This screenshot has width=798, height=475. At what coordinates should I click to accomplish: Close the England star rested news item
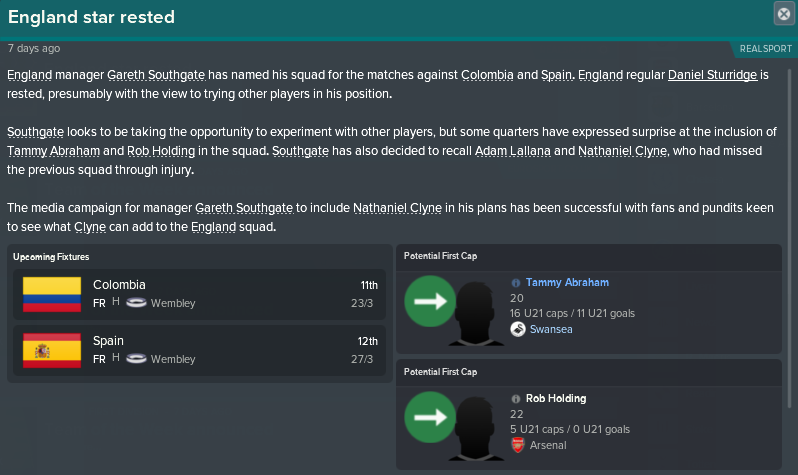coord(784,14)
